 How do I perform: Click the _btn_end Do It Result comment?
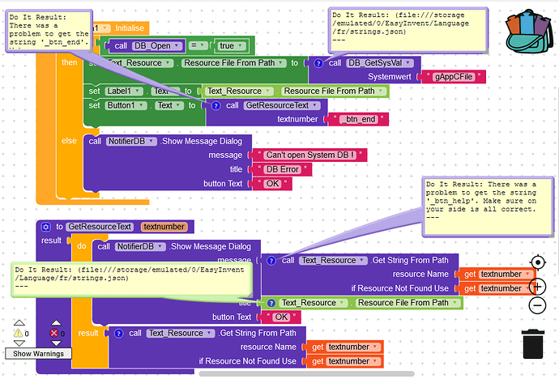(x=49, y=30)
